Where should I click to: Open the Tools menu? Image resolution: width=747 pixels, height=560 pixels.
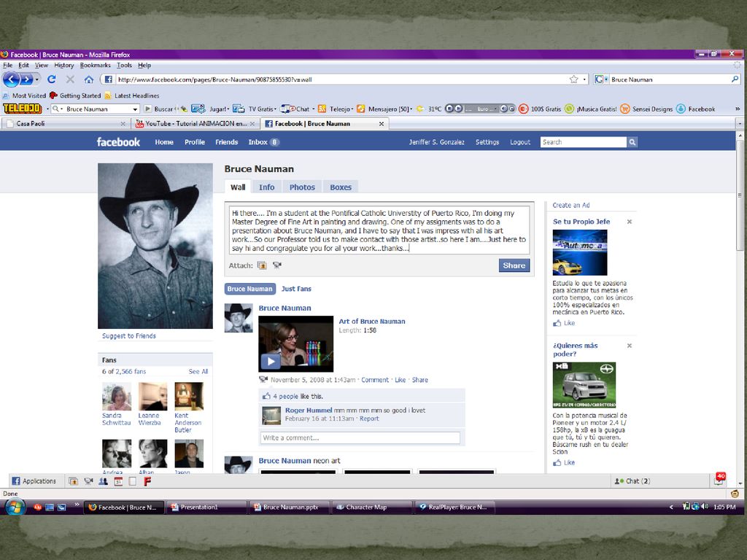click(x=124, y=65)
